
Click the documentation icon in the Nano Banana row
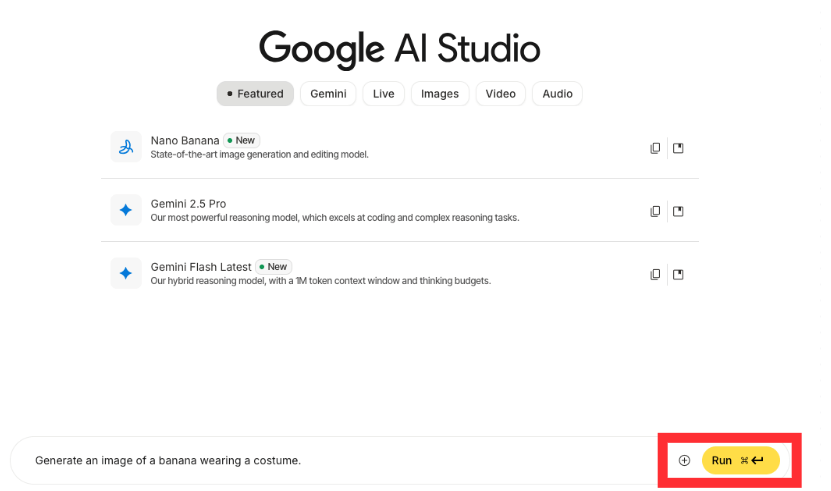coord(678,148)
